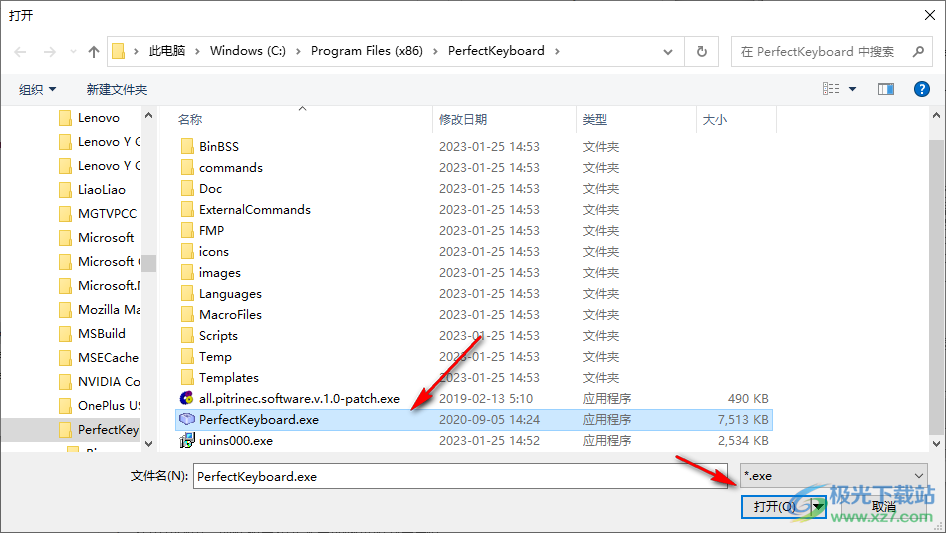Select the Templates folder icon

(187, 378)
